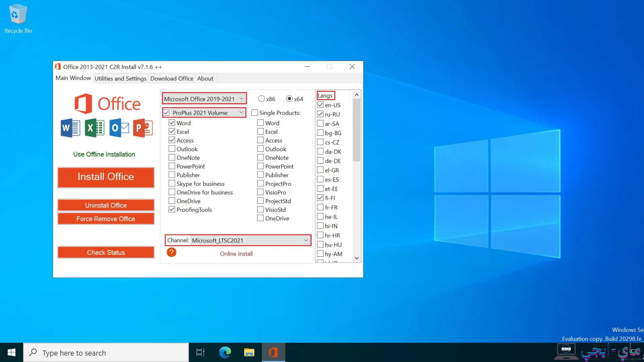Check VisioPro under Single Products
The width and height of the screenshot is (644, 362).
coord(260,192)
